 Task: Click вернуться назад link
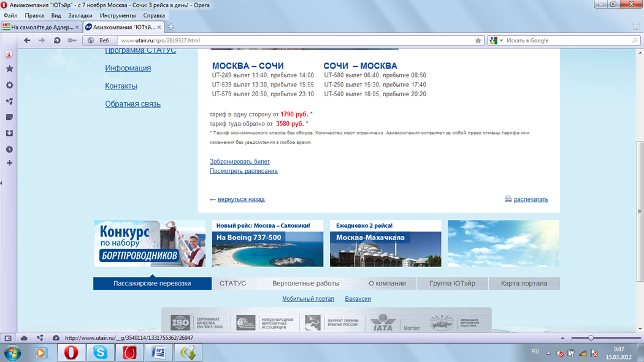pos(241,199)
